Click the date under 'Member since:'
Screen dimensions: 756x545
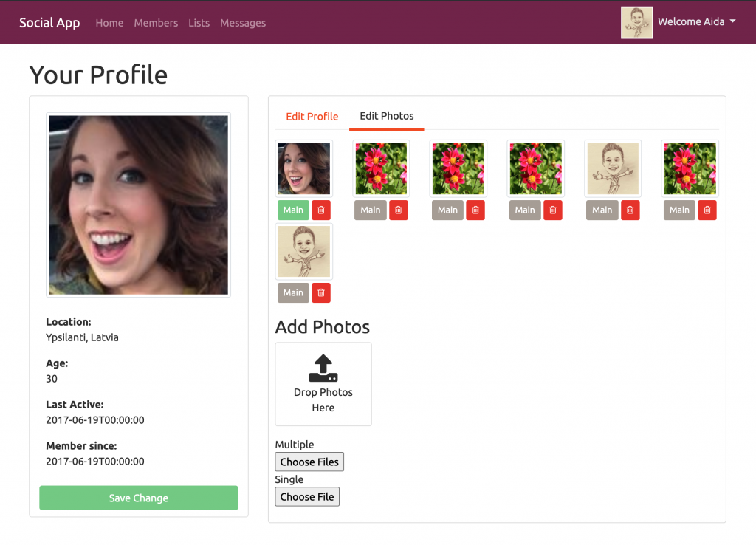(x=95, y=462)
